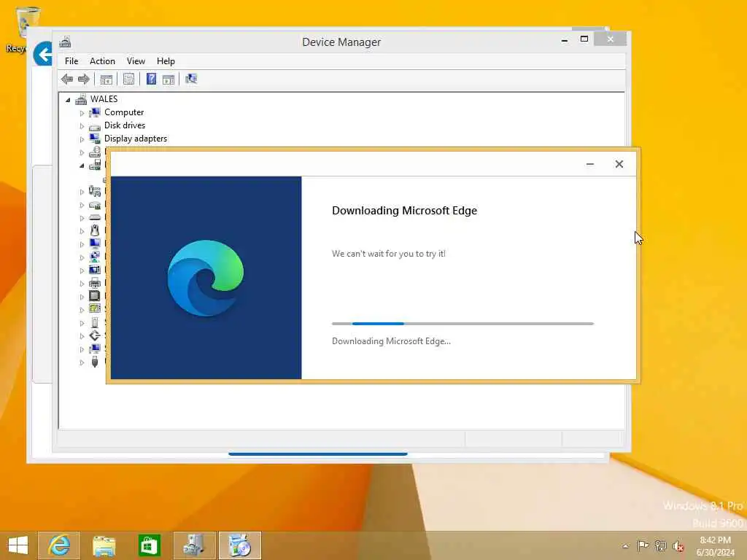747x560 pixels.
Task: Expand the DVD/CD drive category arrow
Action: click(82, 152)
